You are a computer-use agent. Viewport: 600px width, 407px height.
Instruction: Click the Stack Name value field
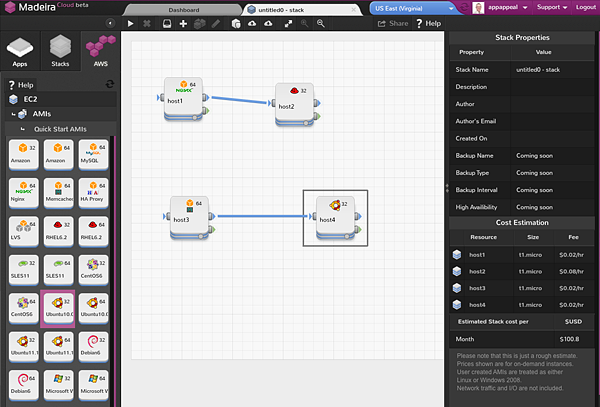(552, 70)
